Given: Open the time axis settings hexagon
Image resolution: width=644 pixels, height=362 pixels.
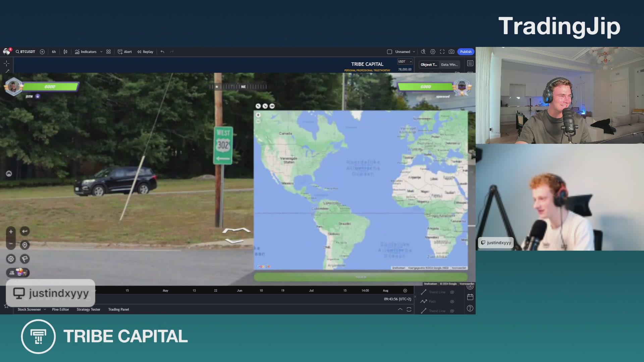Looking at the screenshot, I should [x=405, y=291].
